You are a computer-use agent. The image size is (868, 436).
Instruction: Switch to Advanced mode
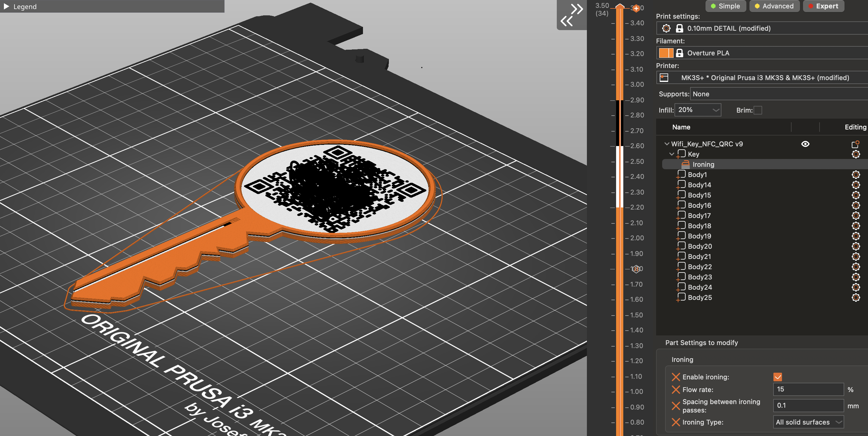coord(774,6)
